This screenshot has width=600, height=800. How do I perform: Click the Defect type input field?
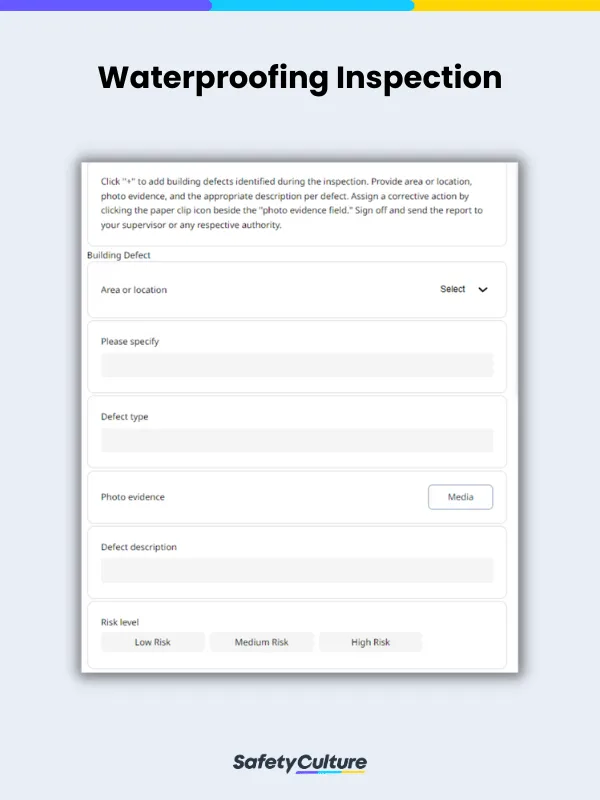click(297, 440)
